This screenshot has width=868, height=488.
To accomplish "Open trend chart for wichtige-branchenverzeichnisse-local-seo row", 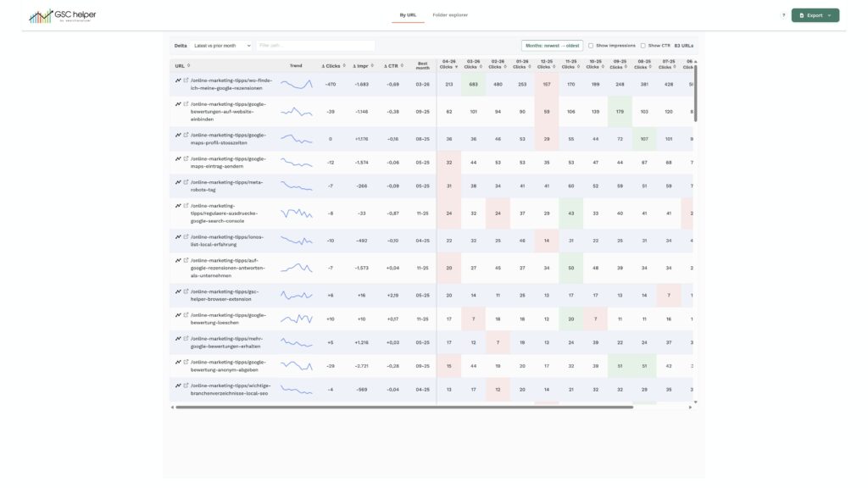I will pos(178,385).
